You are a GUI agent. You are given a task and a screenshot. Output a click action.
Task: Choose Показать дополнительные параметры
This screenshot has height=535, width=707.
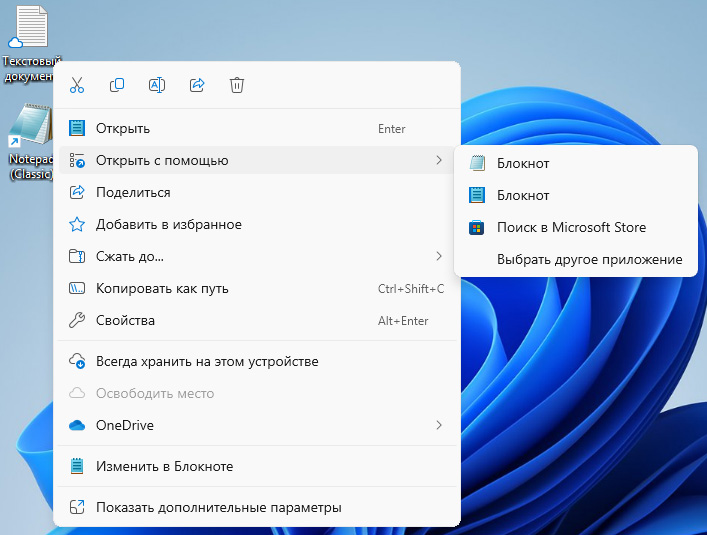[x=257, y=508]
